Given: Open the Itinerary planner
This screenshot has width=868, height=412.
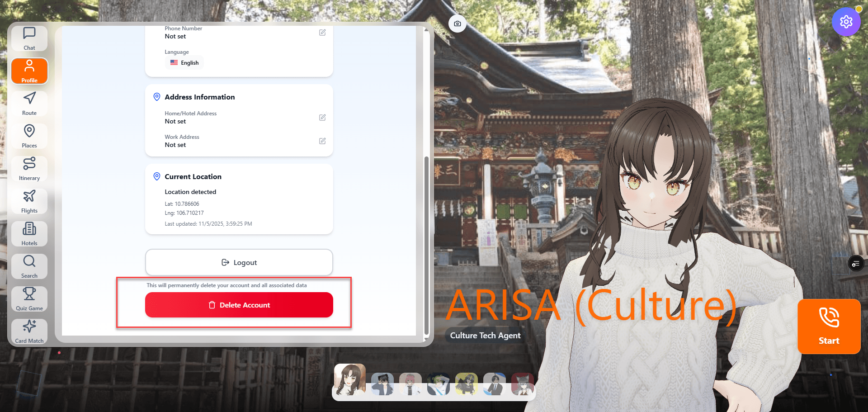Looking at the screenshot, I should point(29,169).
